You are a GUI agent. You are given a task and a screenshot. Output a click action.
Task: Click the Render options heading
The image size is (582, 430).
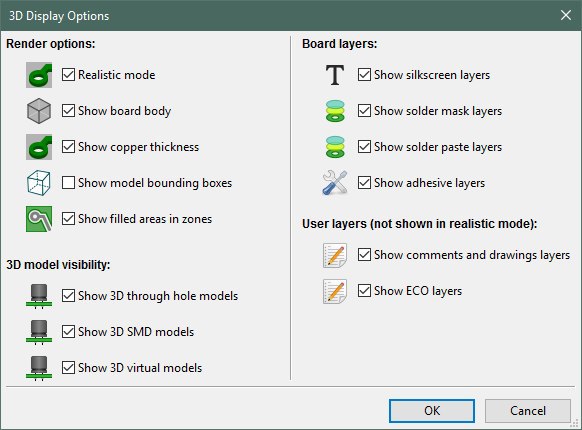51,44
